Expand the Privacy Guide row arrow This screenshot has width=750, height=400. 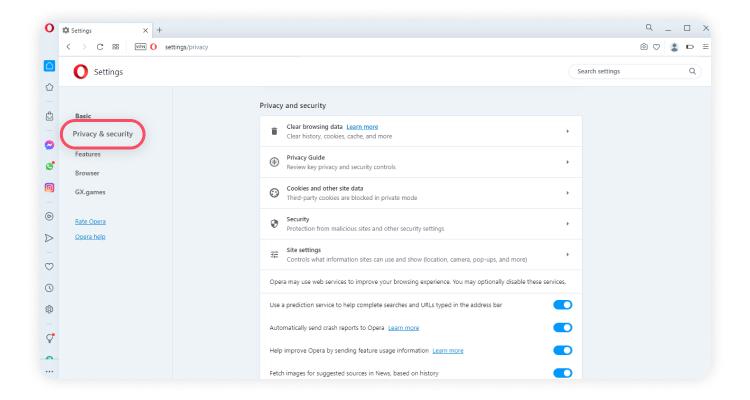tap(568, 162)
